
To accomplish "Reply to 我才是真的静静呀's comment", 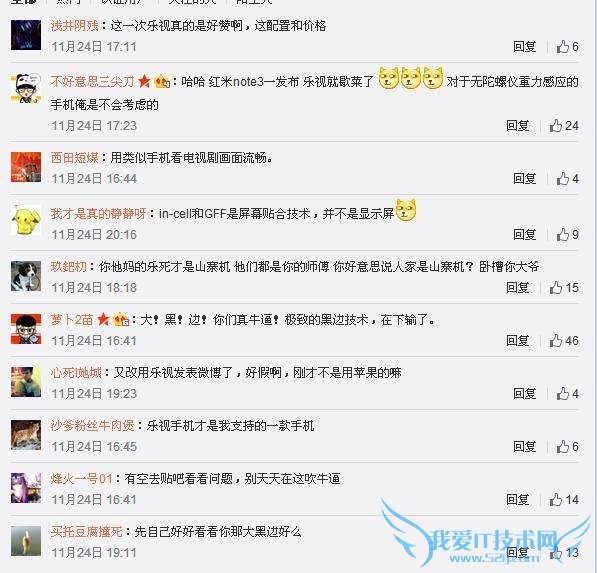I will click(524, 235).
